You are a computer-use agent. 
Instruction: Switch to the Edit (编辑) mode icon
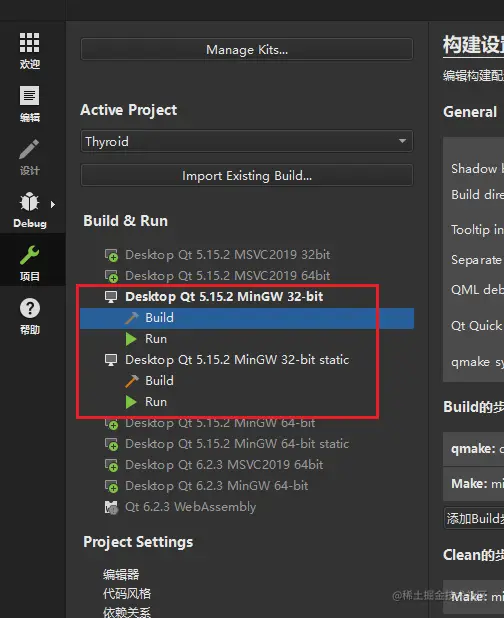pos(30,96)
